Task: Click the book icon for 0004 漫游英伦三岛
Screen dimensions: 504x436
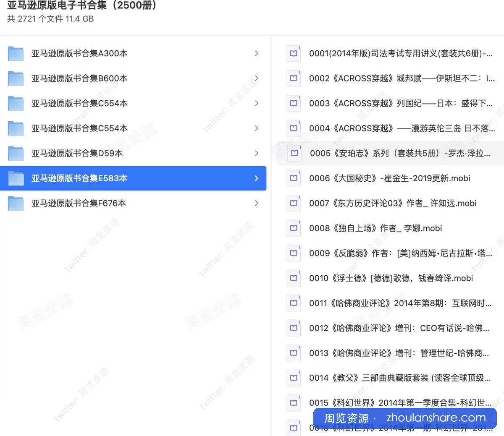Action: (294, 128)
